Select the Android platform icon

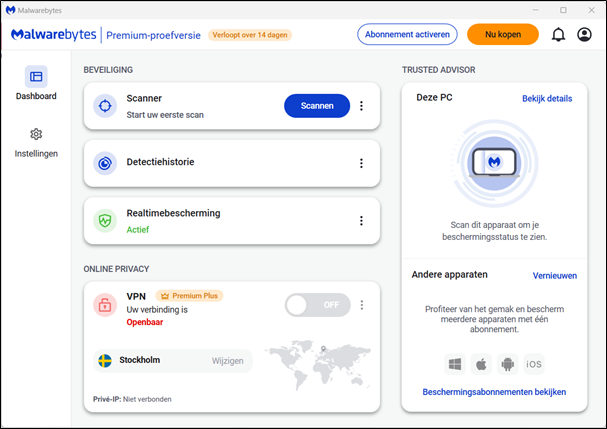click(x=507, y=364)
